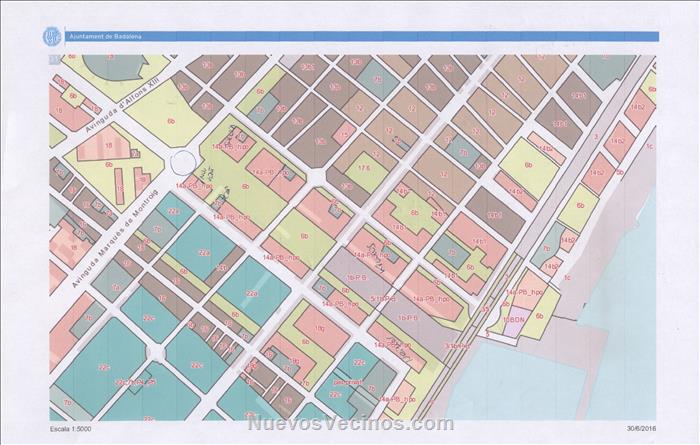
Task: Click the lower-left roundabout intersection
Action: (153, 352)
